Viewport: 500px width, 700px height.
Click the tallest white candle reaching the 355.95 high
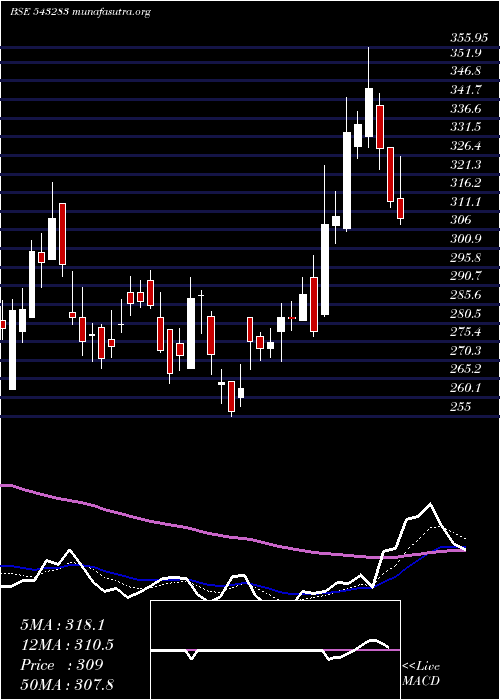369,112
